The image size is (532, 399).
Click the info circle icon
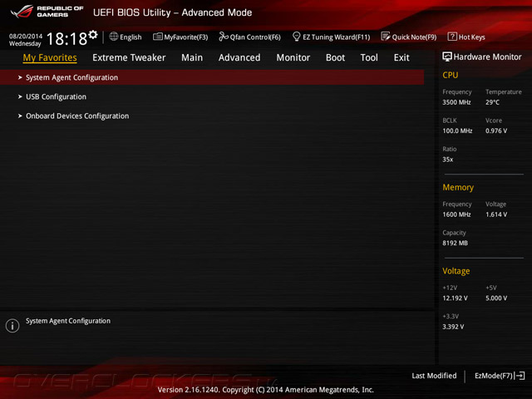point(12,325)
